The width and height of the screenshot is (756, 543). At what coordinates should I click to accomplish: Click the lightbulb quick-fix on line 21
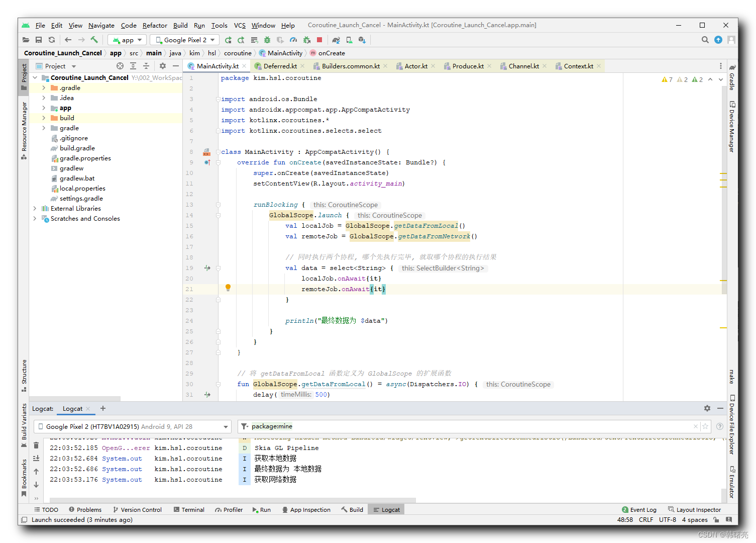228,288
